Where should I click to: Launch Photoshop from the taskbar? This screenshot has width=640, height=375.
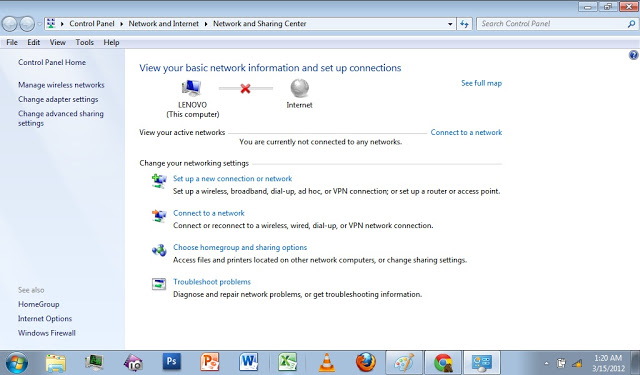point(171,362)
